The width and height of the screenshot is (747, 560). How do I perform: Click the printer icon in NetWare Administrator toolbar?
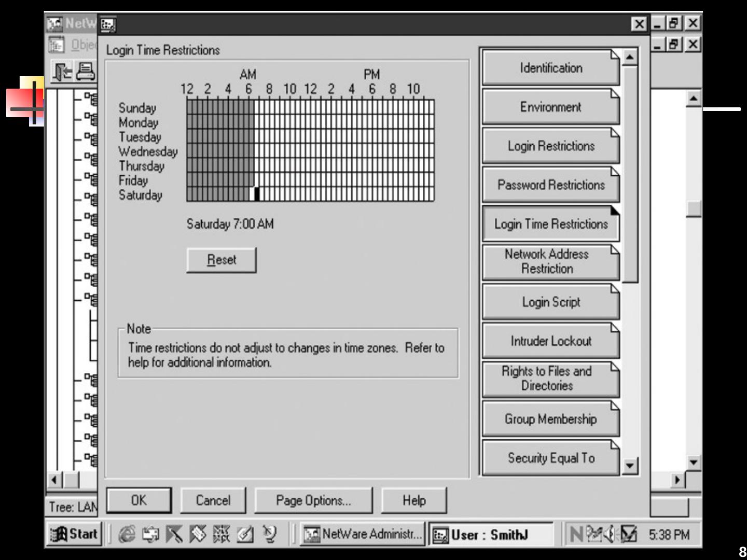pyautogui.click(x=86, y=72)
